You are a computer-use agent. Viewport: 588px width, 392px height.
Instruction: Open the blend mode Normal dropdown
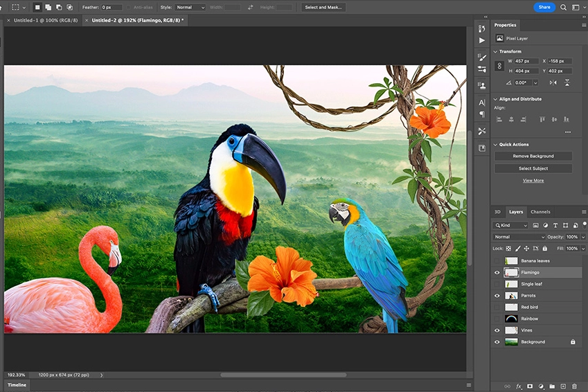coord(519,237)
